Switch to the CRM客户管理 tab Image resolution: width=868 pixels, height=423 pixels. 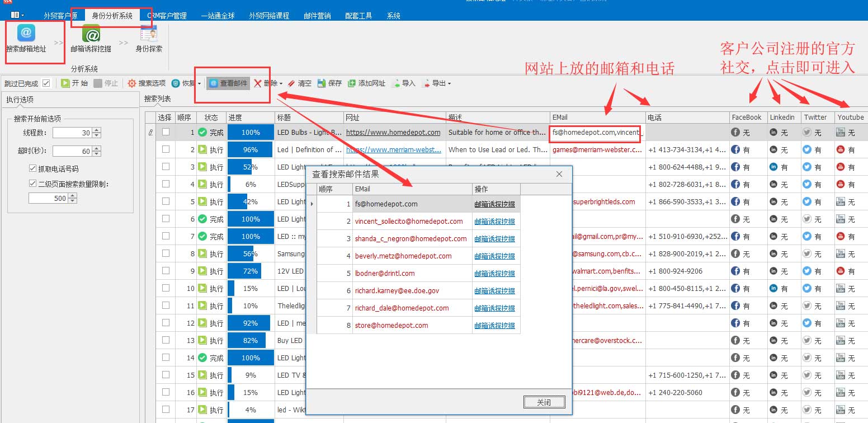point(167,16)
